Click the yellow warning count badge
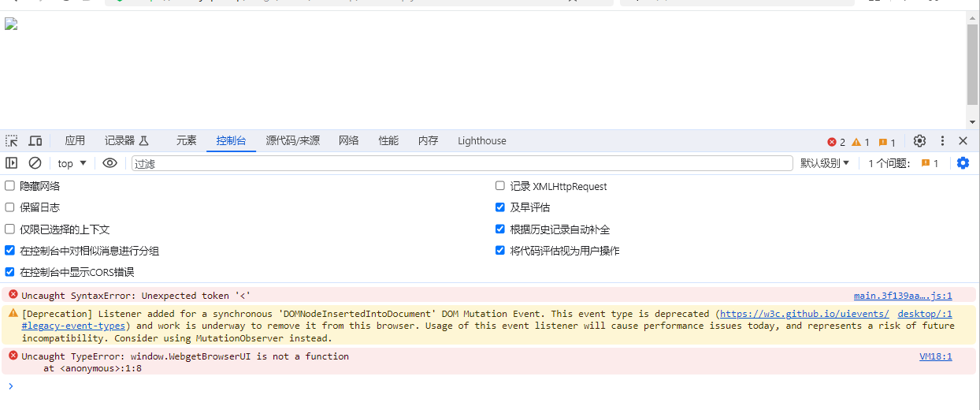The image size is (980, 410). tap(860, 142)
